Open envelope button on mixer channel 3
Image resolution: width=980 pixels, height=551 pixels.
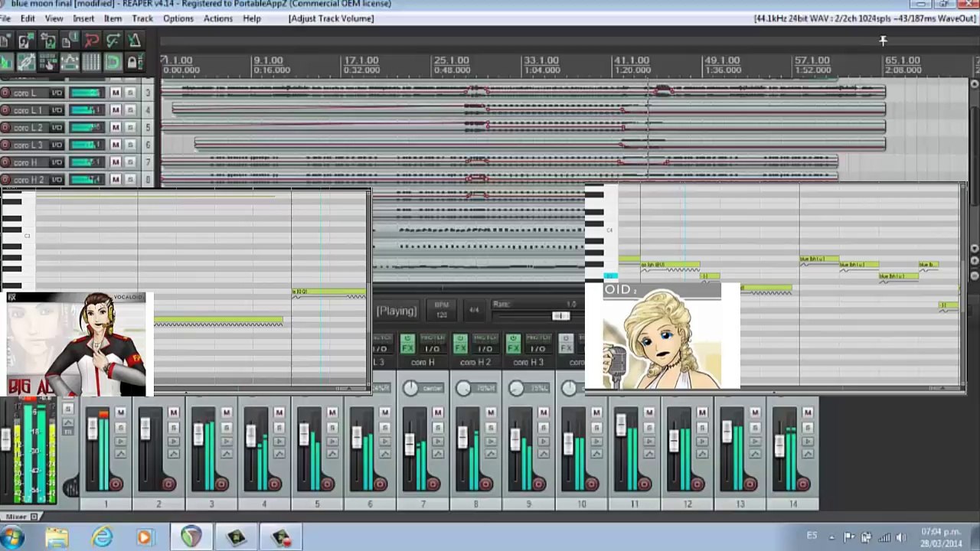[226, 454]
